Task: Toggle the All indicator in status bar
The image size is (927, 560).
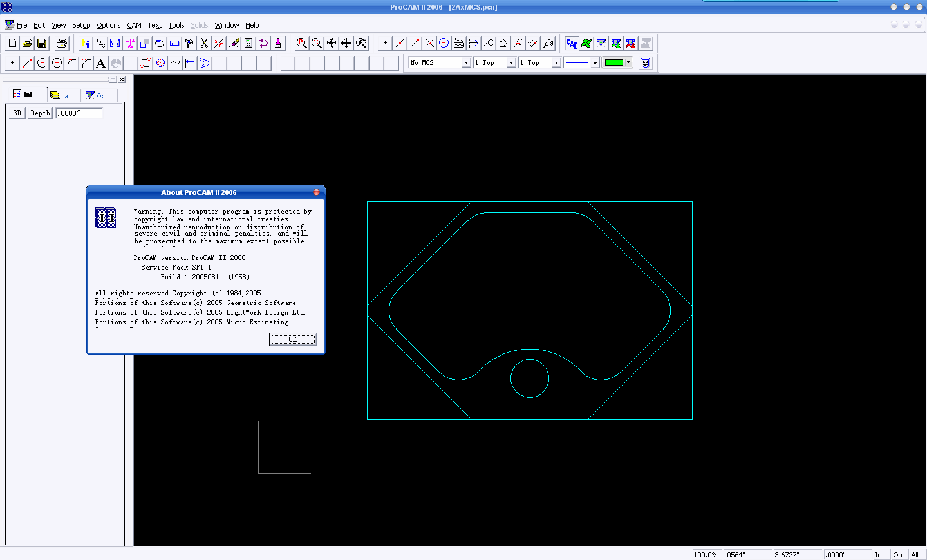Action: (915, 555)
